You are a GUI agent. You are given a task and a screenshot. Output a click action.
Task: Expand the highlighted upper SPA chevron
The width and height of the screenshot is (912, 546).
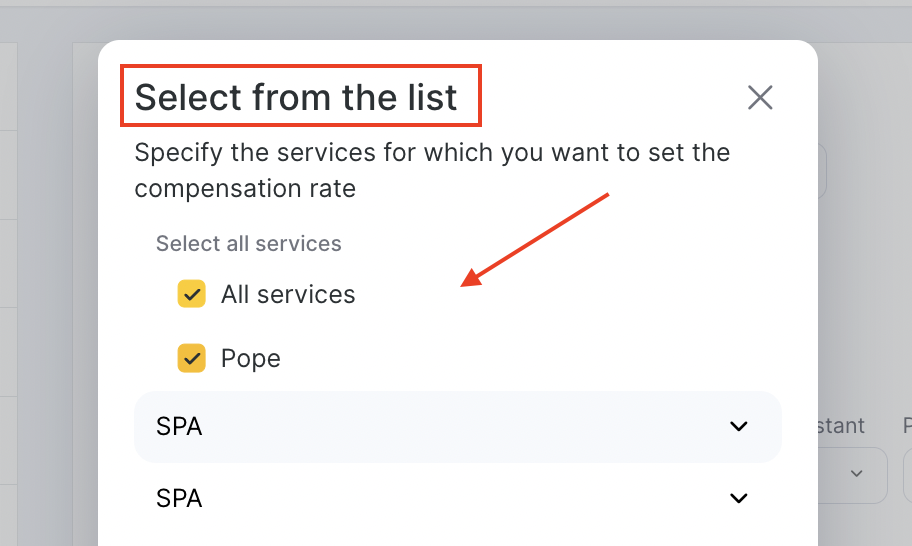point(739,427)
